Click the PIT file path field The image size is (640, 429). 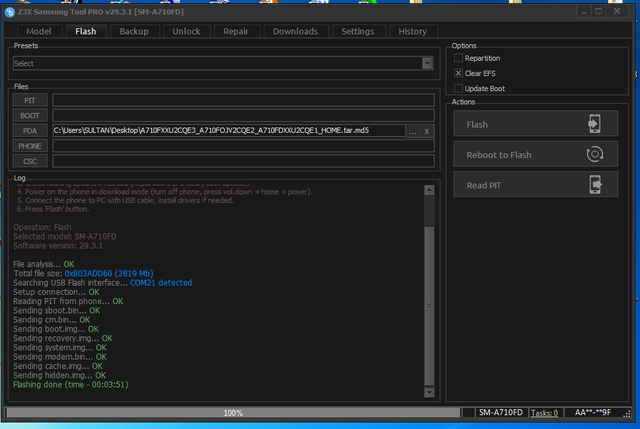pyautogui.click(x=243, y=100)
